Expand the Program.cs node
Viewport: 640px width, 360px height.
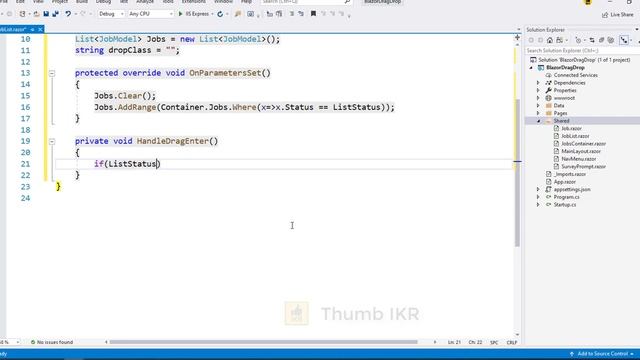coord(538,197)
